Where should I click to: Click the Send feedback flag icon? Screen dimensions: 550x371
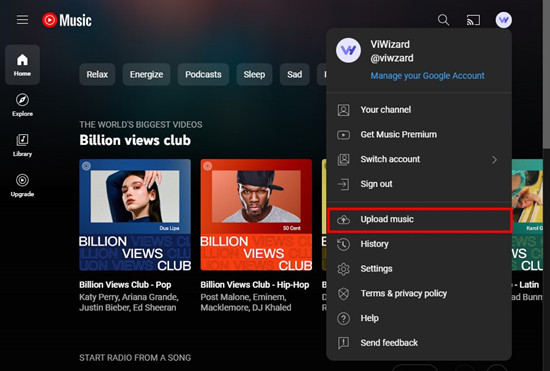343,343
